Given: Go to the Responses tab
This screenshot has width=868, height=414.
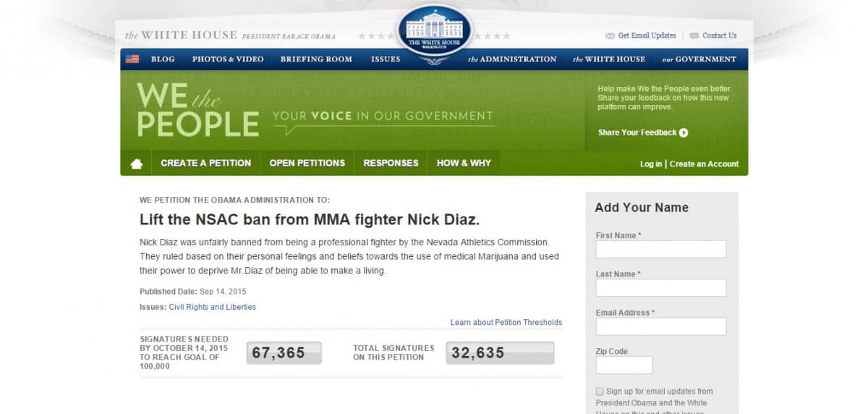Looking at the screenshot, I should 391,163.
